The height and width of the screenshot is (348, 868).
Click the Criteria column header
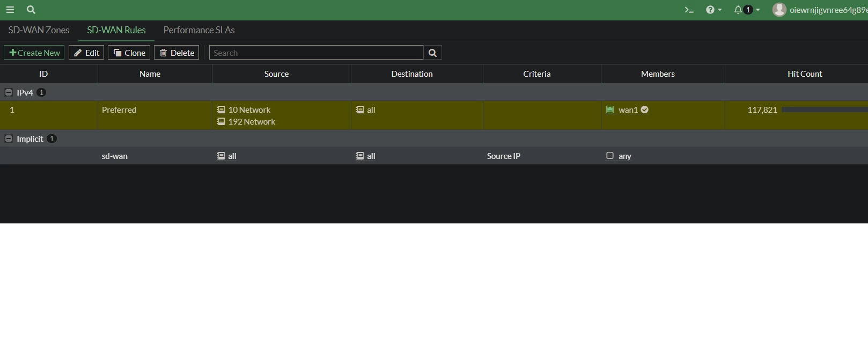tap(537, 74)
